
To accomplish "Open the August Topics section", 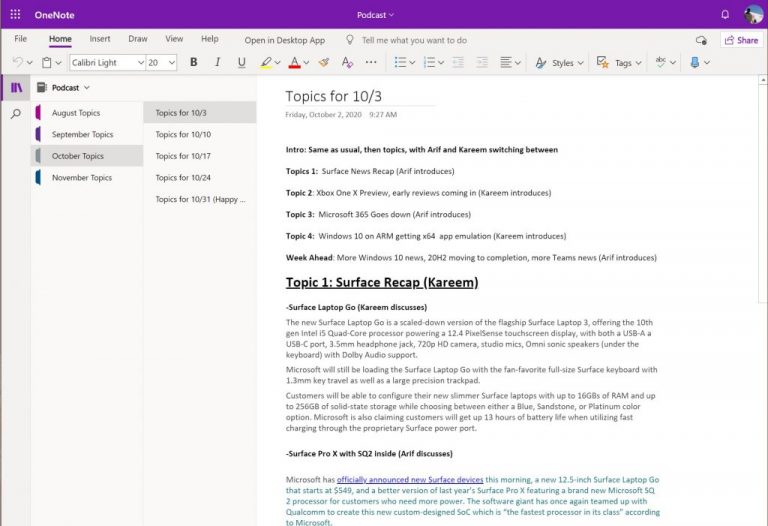I will tap(87, 113).
